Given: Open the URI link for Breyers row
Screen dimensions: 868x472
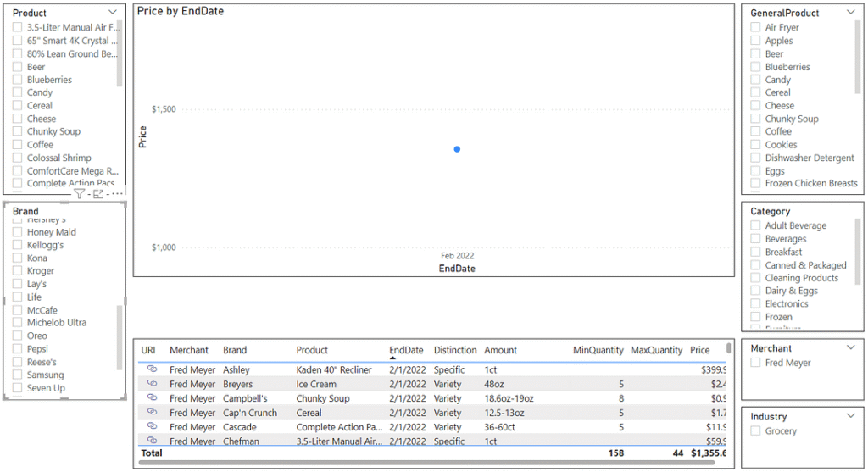Looking at the screenshot, I should (152, 384).
